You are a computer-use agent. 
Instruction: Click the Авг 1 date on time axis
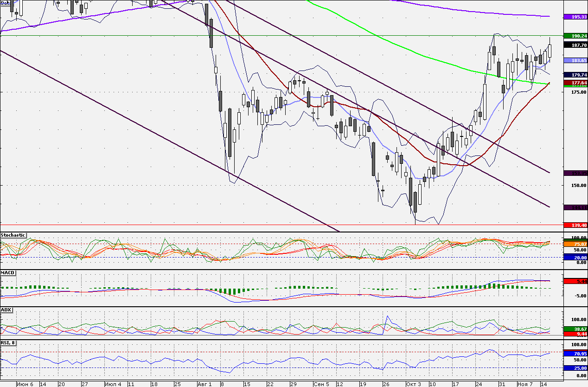(x=204, y=384)
